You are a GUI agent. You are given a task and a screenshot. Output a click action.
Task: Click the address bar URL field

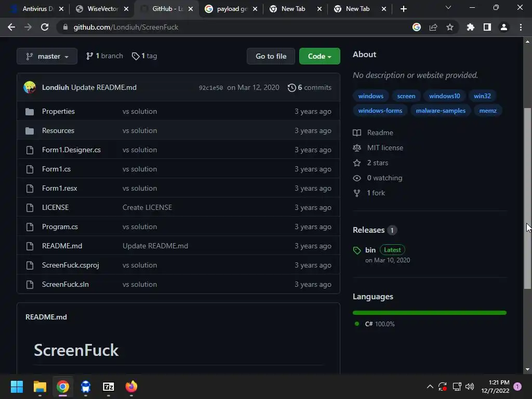234,27
